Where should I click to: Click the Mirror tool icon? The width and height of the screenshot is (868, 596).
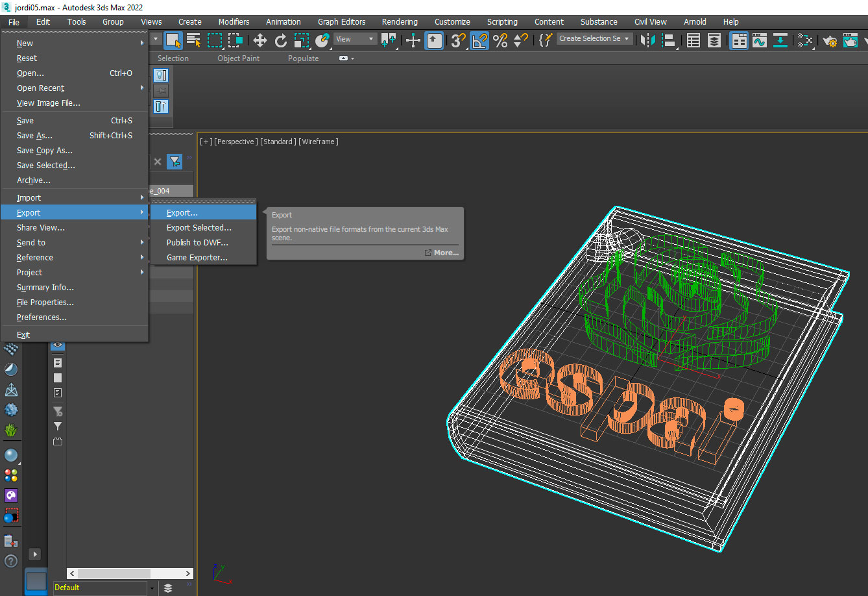(x=647, y=40)
